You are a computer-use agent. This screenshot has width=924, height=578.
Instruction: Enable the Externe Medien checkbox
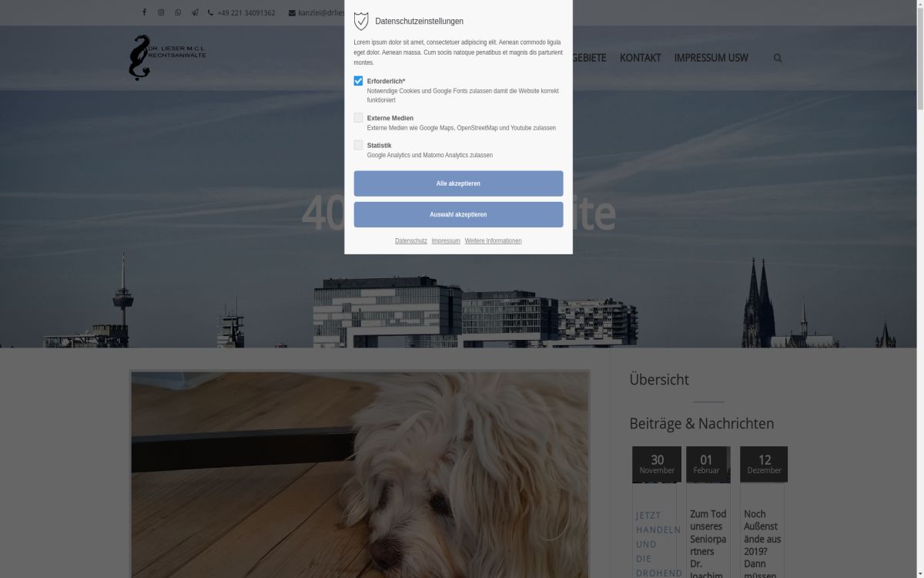click(358, 118)
